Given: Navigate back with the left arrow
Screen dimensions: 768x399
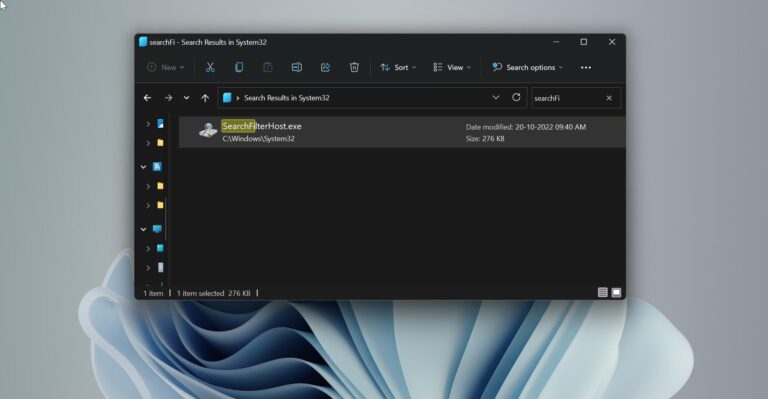Looking at the screenshot, I should click(147, 98).
